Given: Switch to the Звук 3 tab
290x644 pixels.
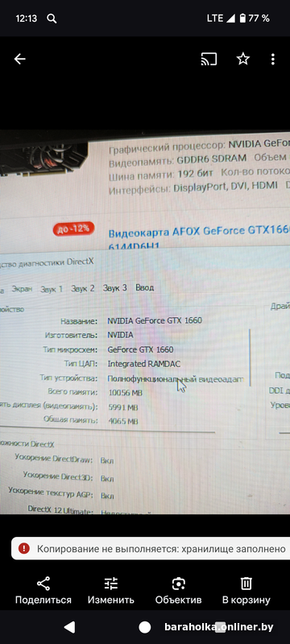Looking at the screenshot, I should 115,288.
